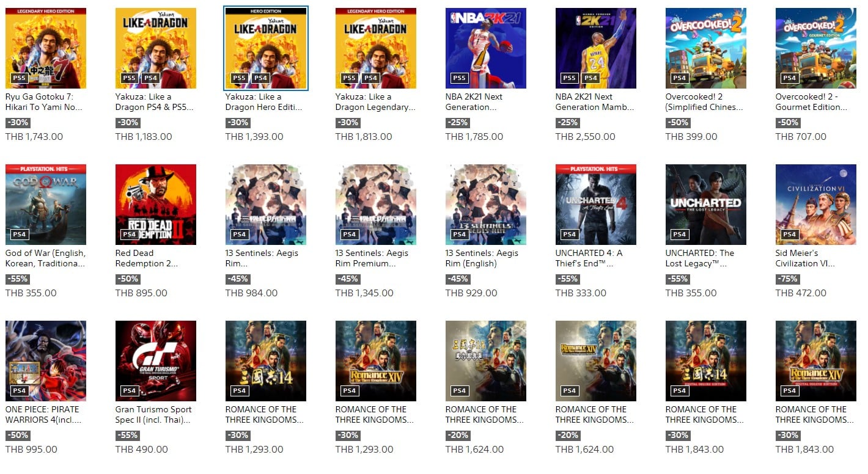Open the Gran Turismo Sport cover image

coord(156,361)
